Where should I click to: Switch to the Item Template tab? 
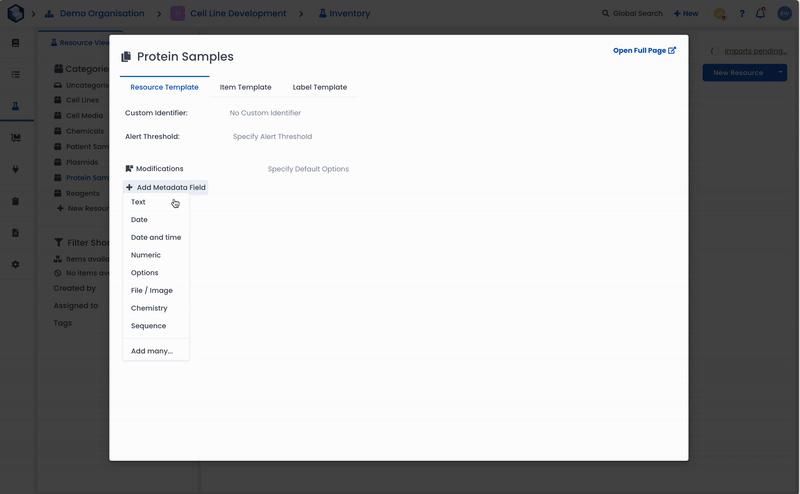click(x=245, y=87)
